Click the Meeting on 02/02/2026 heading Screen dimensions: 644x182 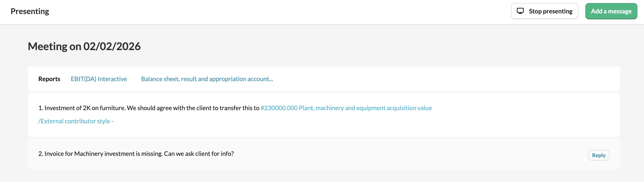click(x=84, y=46)
